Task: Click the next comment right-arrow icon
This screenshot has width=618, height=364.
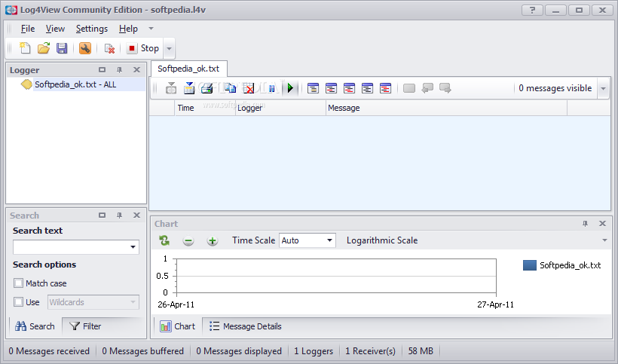Action: tap(445, 88)
